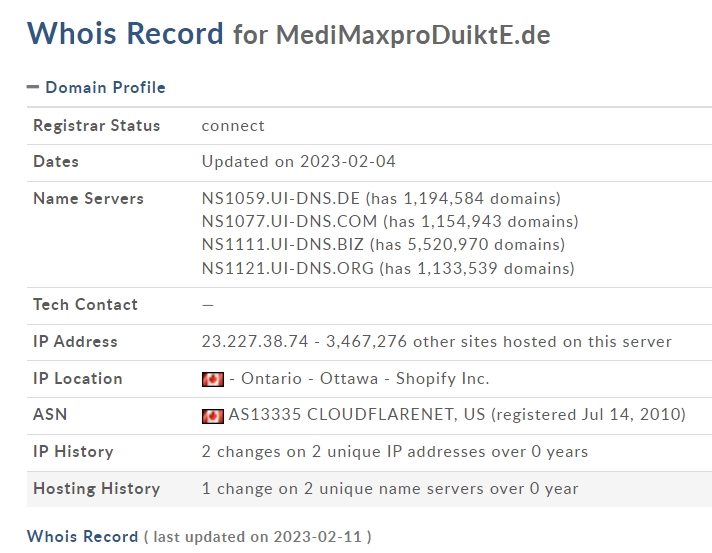Select IP address 23.227.38.74 entry

(255, 341)
